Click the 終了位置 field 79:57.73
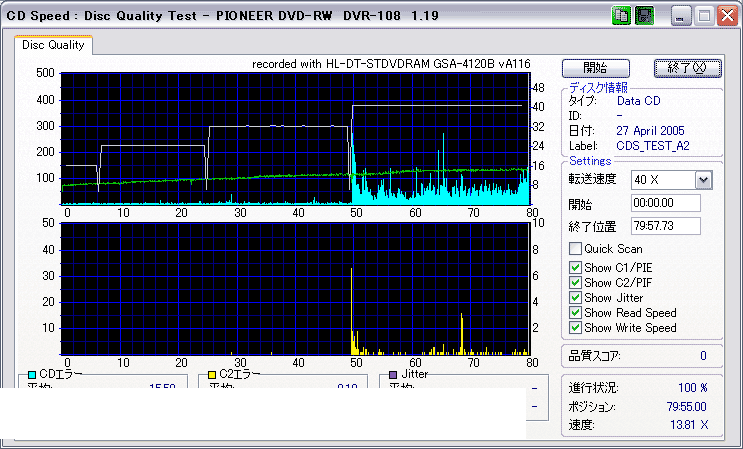This screenshot has width=743, height=449. tap(666, 226)
